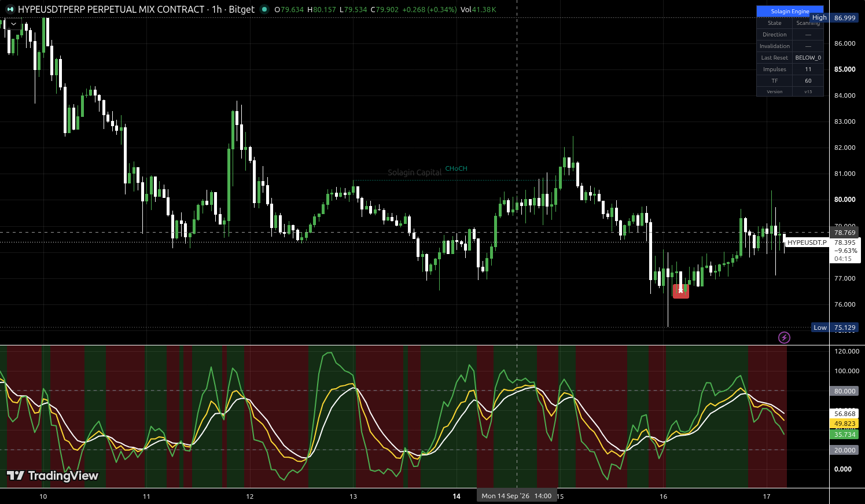The width and height of the screenshot is (865, 504).
Task: Click the Low 75.129 price label
Action: click(834, 328)
